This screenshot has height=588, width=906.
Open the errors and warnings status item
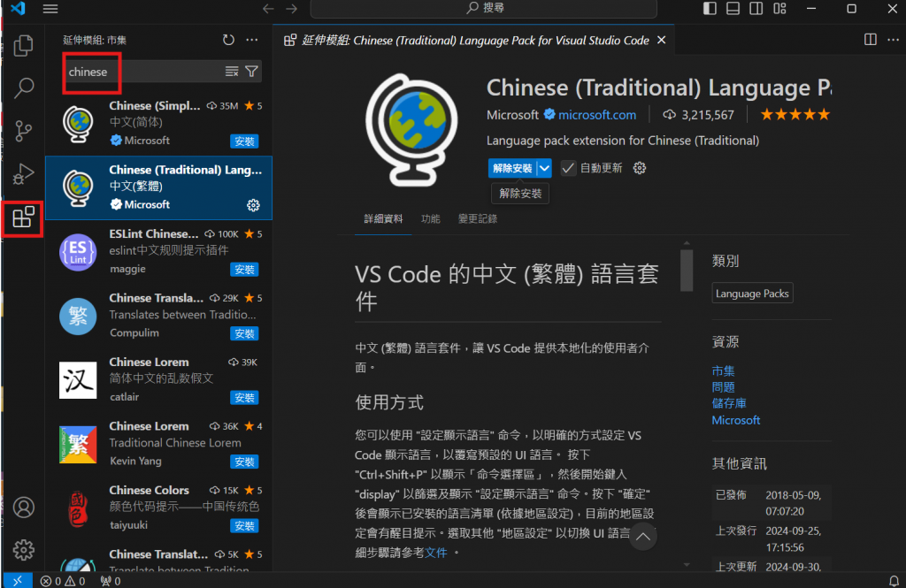click(x=63, y=581)
